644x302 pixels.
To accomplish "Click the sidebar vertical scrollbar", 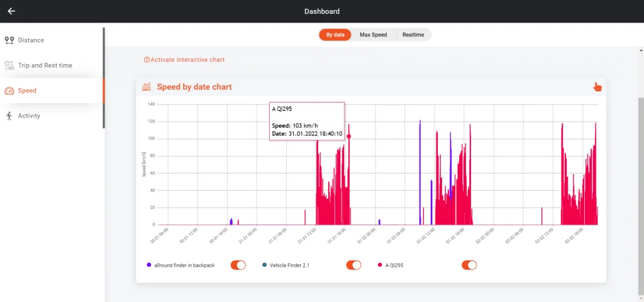I will [104, 78].
